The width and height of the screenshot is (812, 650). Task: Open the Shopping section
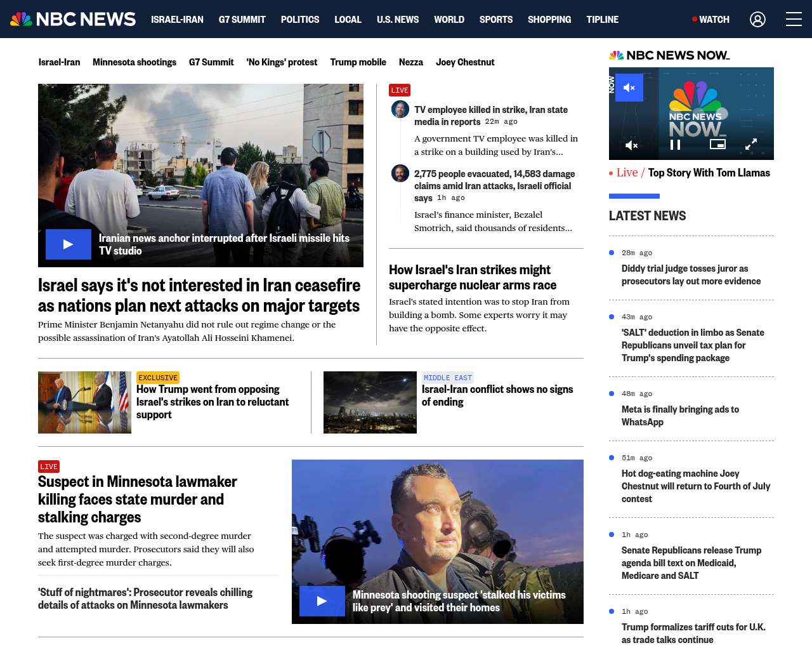point(549,20)
